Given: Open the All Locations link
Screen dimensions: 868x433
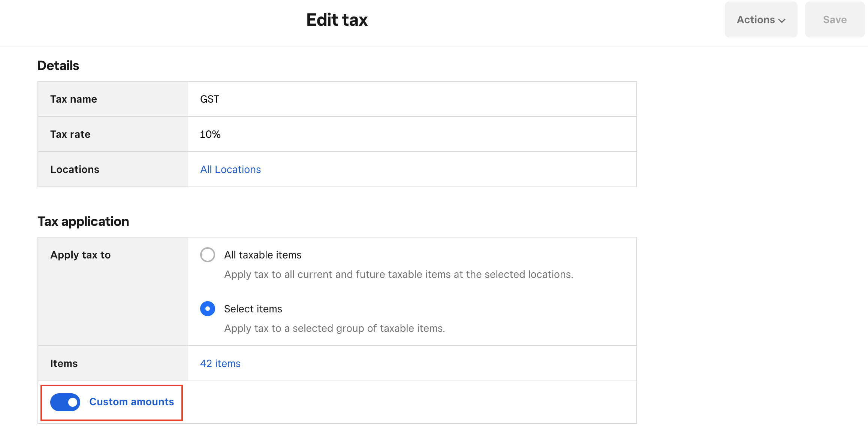Looking at the screenshot, I should point(230,170).
